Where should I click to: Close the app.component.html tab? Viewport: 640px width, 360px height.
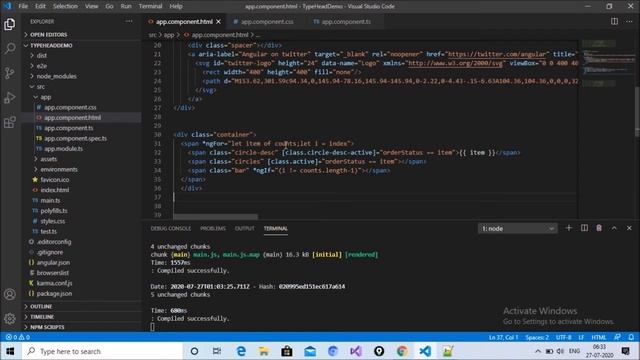[x=219, y=22]
